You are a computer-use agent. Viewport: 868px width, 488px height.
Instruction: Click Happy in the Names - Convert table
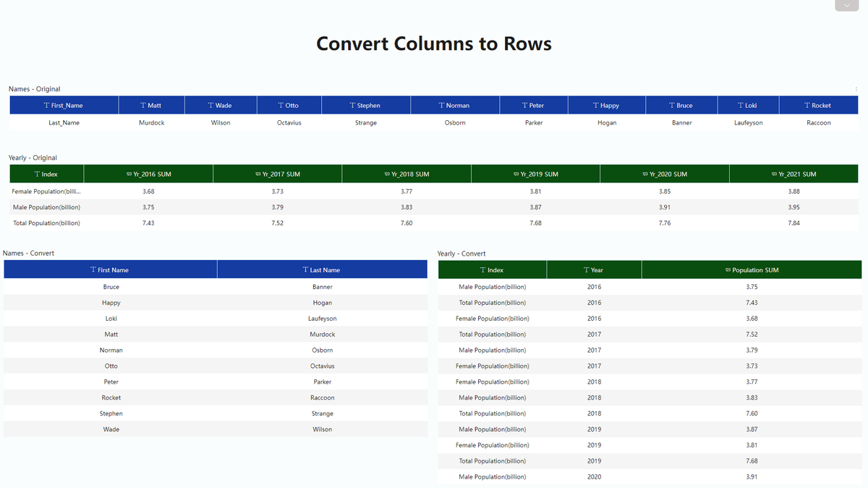tap(111, 303)
